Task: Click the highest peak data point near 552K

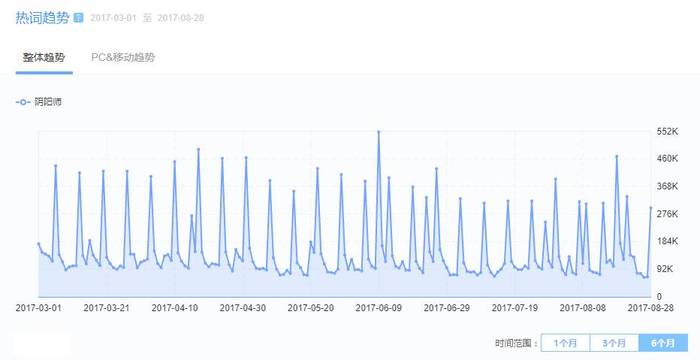Action: [x=379, y=132]
